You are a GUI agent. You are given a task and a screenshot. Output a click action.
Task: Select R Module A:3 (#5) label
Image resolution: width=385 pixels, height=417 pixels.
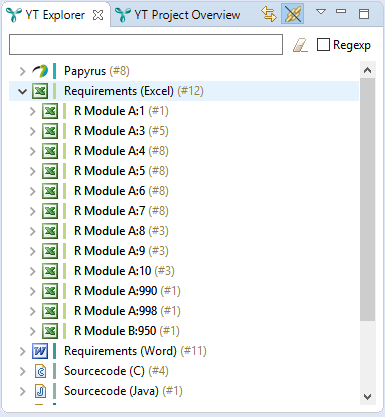coord(121,131)
